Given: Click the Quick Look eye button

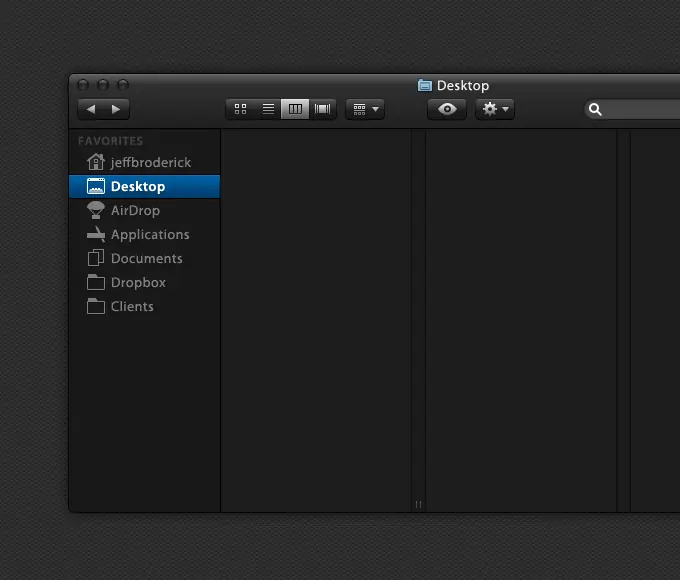Looking at the screenshot, I should point(447,109).
